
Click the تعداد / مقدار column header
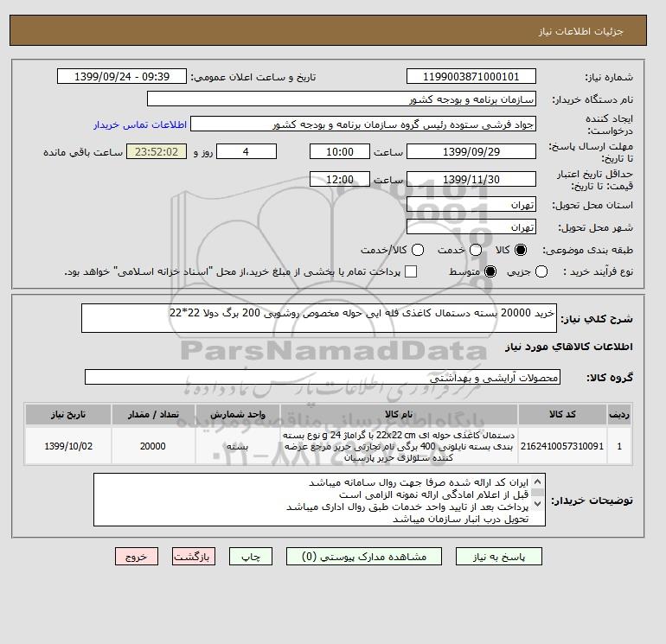153,414
